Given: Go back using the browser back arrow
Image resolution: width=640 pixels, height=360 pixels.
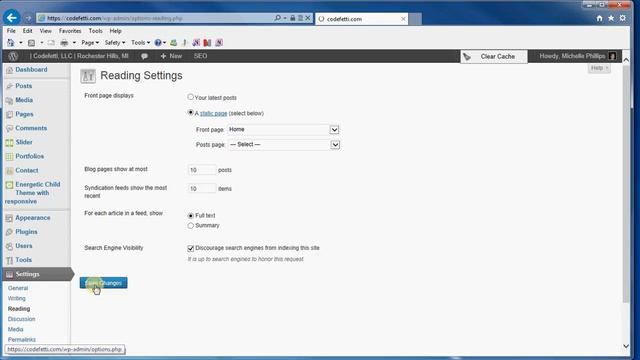Looking at the screenshot, I should tap(11, 18).
